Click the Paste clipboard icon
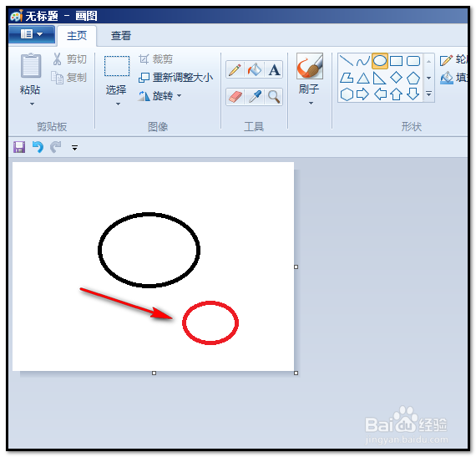 [31, 66]
